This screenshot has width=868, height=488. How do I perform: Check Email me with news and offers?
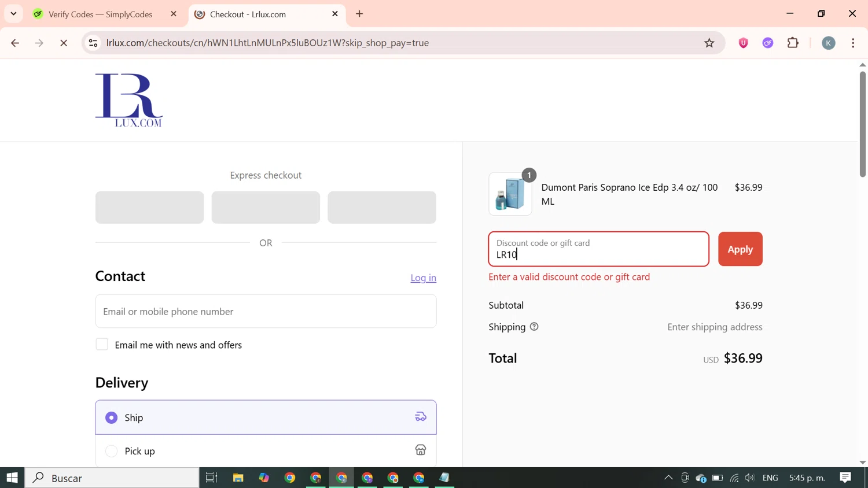click(102, 345)
